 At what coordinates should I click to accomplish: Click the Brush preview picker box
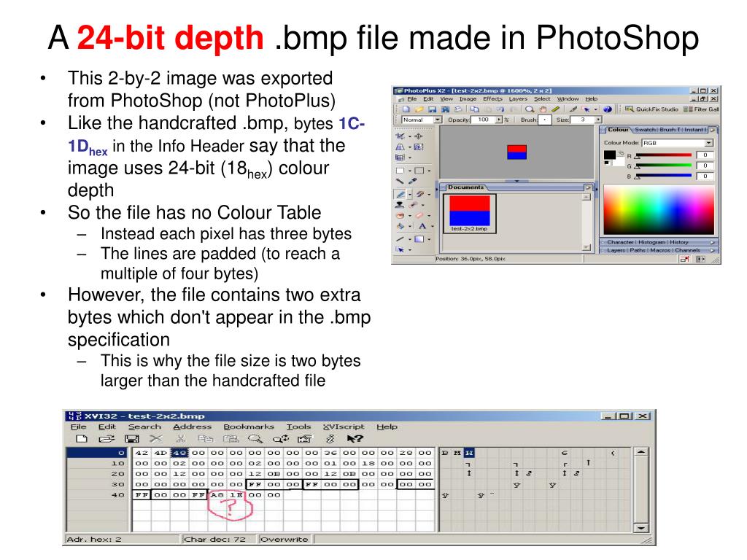(544, 120)
